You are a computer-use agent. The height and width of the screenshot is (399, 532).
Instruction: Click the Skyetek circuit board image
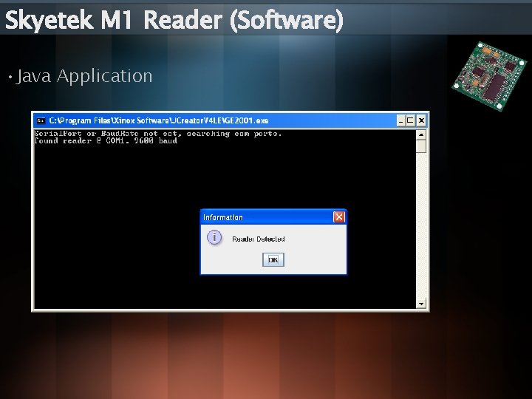click(489, 76)
